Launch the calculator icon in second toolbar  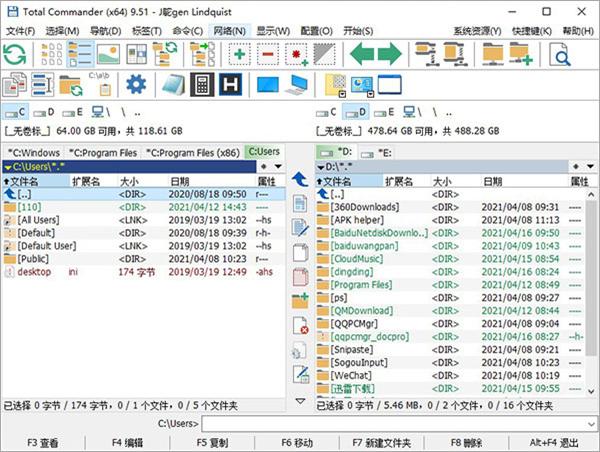tap(202, 85)
